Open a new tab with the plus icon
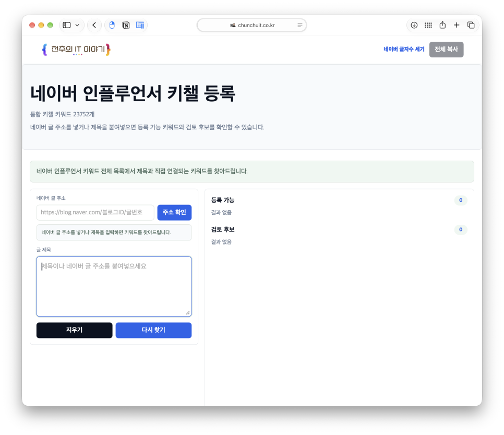Image resolution: width=504 pixels, height=435 pixels. point(457,25)
